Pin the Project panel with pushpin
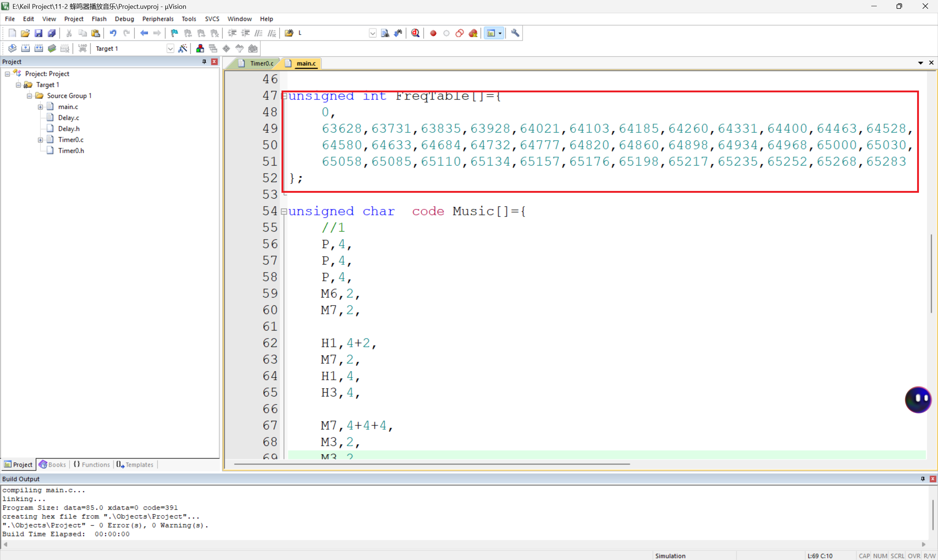This screenshot has height=560, width=938. tap(204, 62)
